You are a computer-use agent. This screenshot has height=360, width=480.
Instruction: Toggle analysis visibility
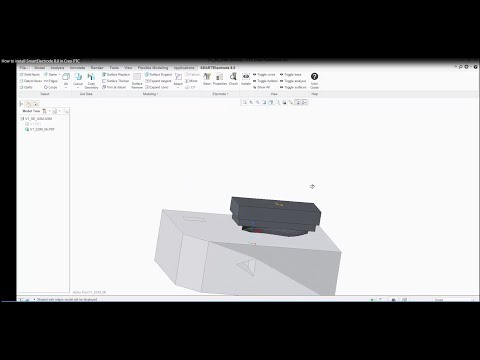[293, 81]
